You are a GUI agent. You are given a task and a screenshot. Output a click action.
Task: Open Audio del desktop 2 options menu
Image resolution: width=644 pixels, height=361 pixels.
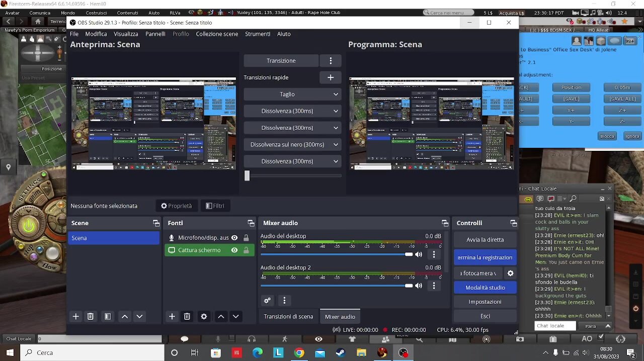[x=434, y=286]
